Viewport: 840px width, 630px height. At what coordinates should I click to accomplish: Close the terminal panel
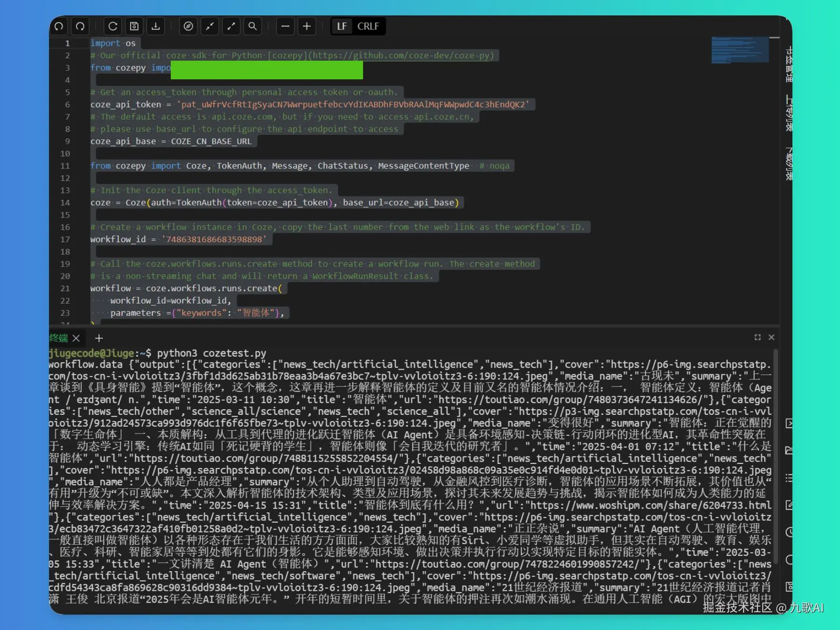[x=771, y=337]
